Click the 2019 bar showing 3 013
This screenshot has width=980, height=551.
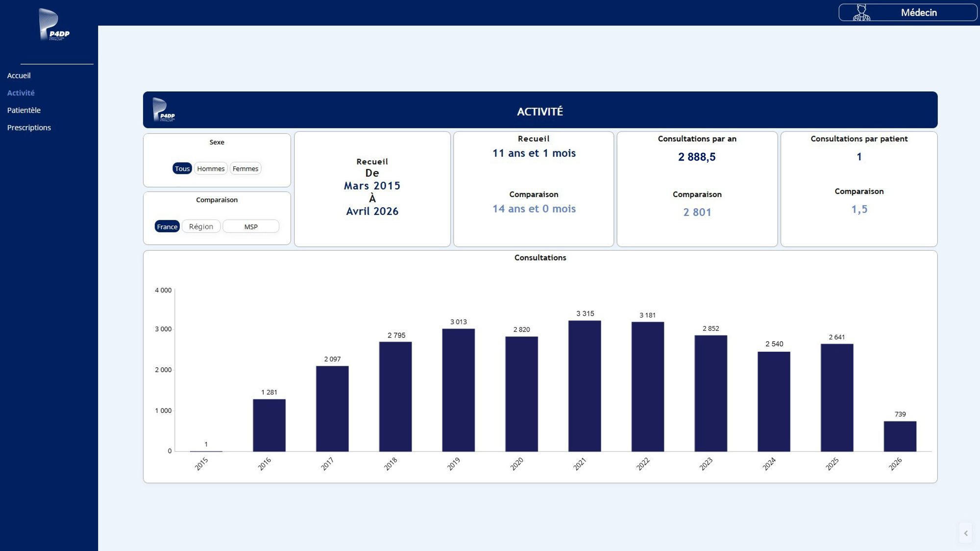[x=458, y=390]
